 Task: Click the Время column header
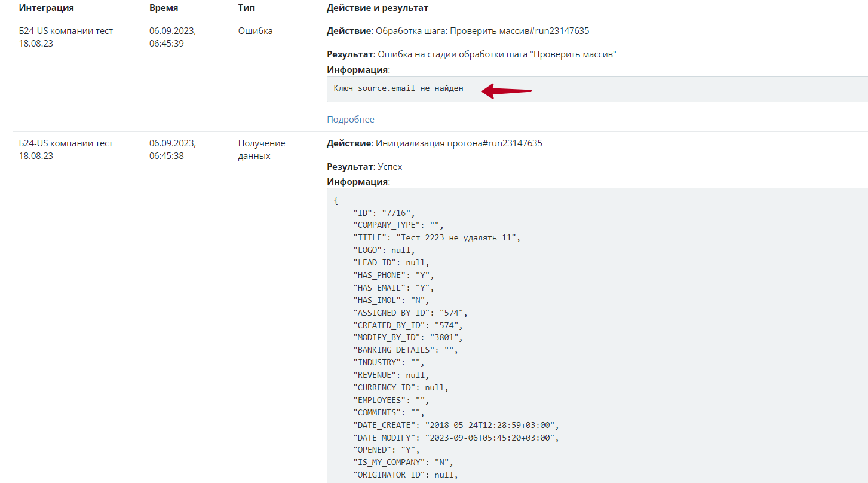click(x=164, y=8)
